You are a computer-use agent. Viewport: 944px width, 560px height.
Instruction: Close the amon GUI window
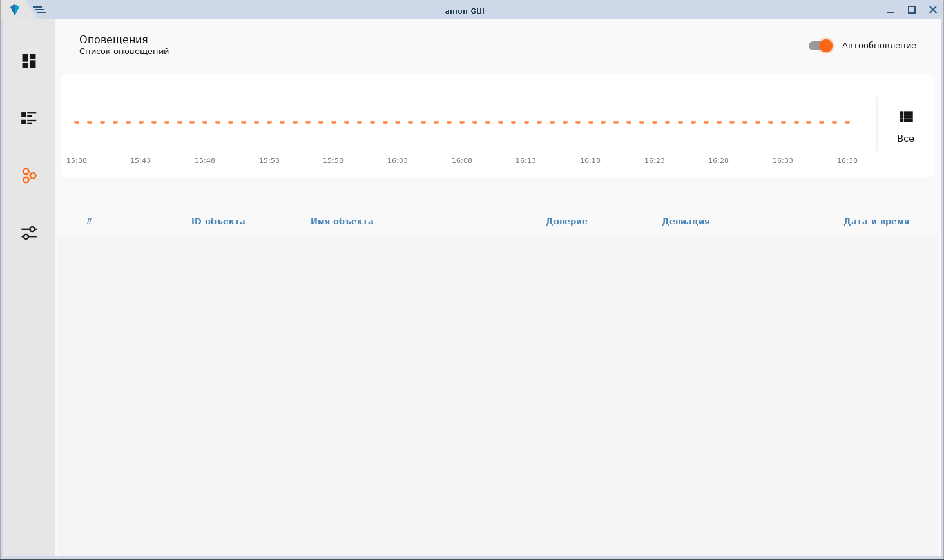click(x=933, y=10)
